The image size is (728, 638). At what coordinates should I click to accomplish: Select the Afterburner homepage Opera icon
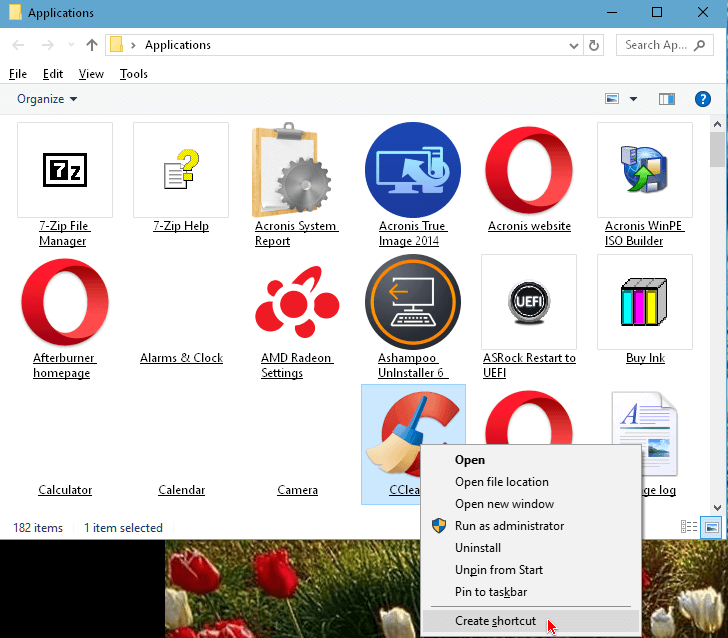[x=65, y=302]
